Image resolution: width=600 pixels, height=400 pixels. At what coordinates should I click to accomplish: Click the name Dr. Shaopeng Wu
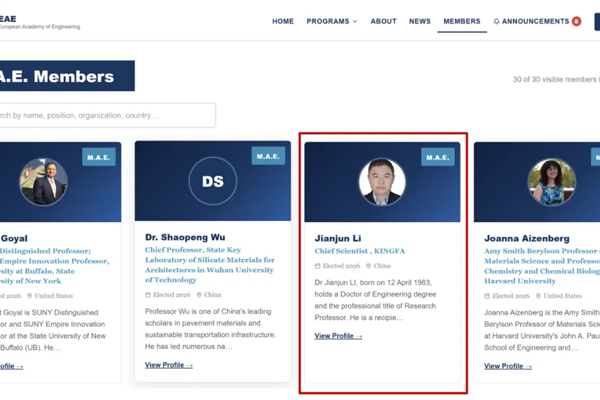pyautogui.click(x=185, y=237)
